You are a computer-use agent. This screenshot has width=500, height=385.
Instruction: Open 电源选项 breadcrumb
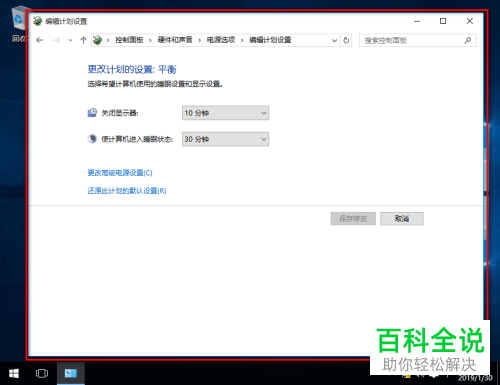(x=221, y=40)
